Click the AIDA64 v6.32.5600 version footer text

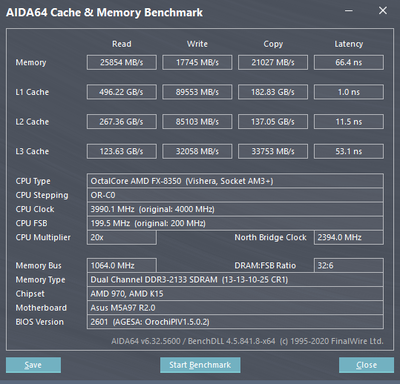click(x=247, y=341)
